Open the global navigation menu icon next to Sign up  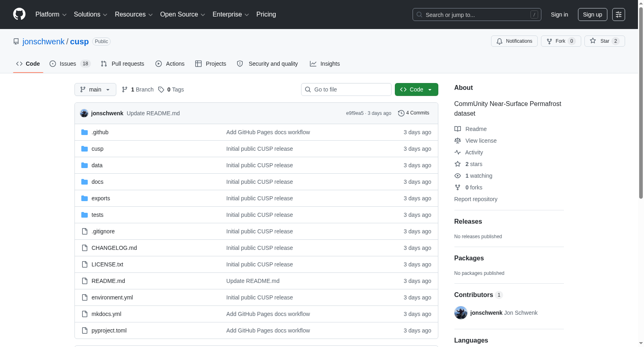[619, 15]
